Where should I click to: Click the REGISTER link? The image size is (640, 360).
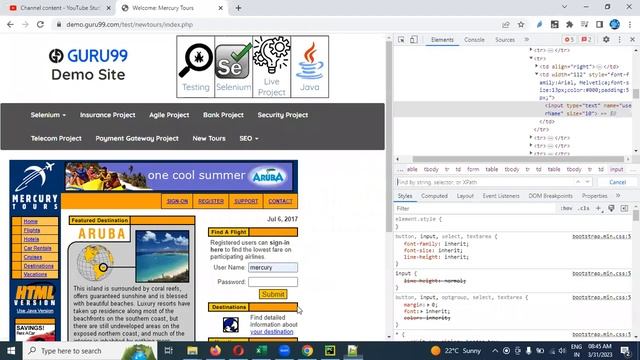(211, 201)
